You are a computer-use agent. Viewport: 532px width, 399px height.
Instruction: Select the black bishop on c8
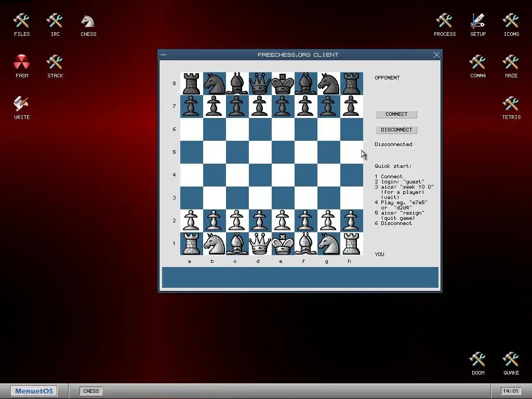pos(237,84)
